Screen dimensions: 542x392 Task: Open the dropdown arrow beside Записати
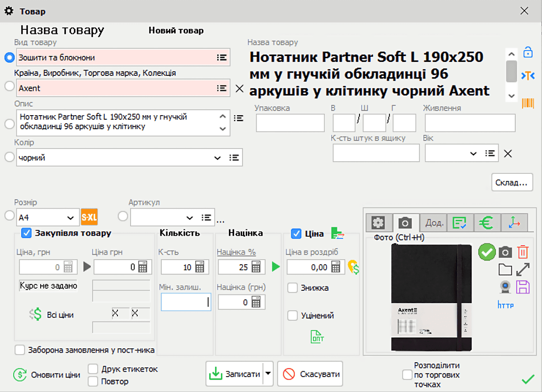point(268,373)
